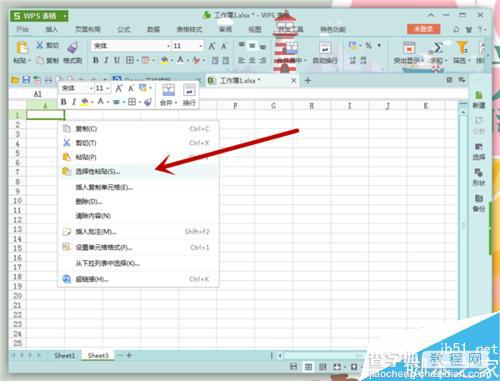Click the ribbon fill color bucket swatch
The height and width of the screenshot is (381, 500).
[165, 60]
